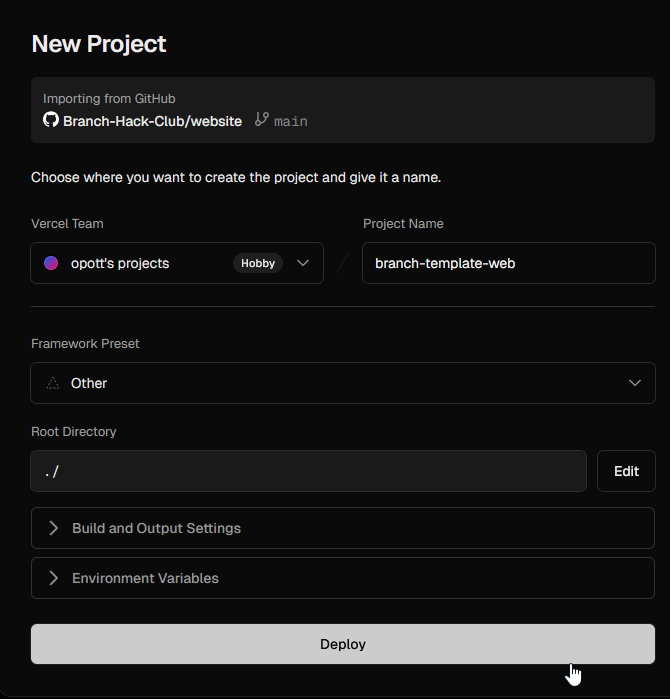Click the git branch icon beside main

[262, 119]
